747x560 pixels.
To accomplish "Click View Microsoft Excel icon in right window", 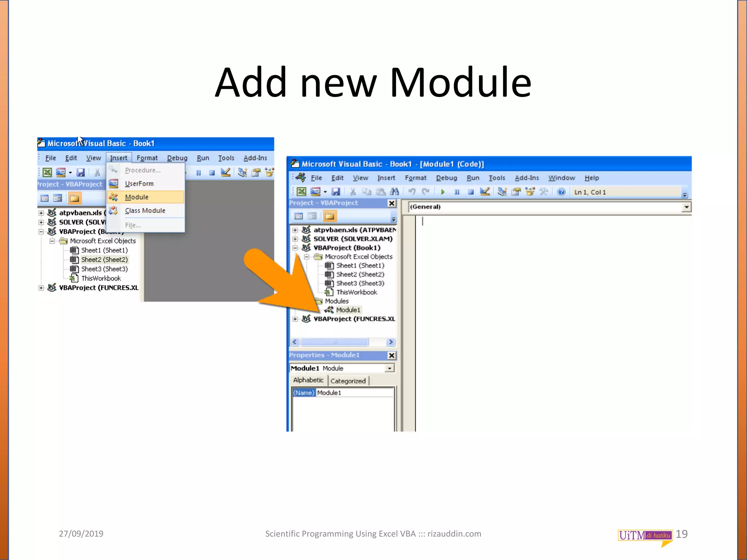I will (302, 192).
